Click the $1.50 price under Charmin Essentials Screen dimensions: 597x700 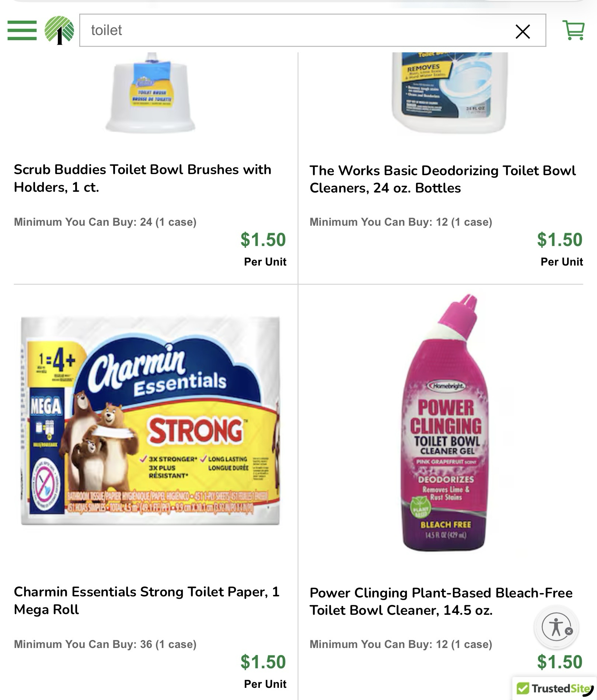tap(263, 662)
